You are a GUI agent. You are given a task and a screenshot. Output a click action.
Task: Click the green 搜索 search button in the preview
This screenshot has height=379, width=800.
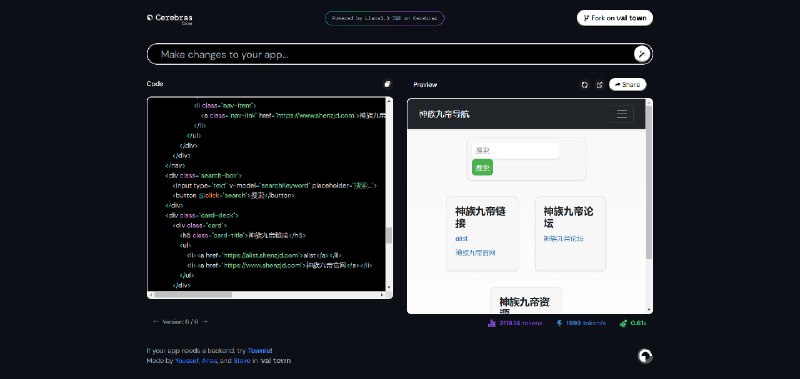click(x=482, y=167)
